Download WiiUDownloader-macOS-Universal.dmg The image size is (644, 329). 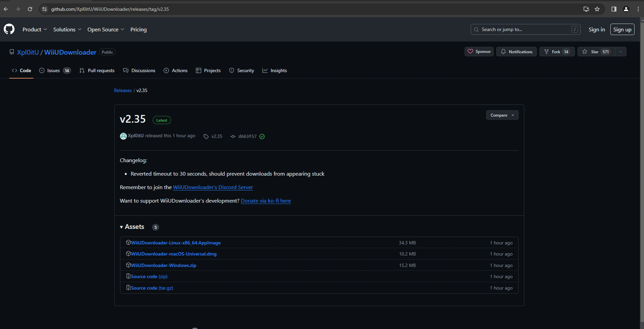[x=174, y=254]
